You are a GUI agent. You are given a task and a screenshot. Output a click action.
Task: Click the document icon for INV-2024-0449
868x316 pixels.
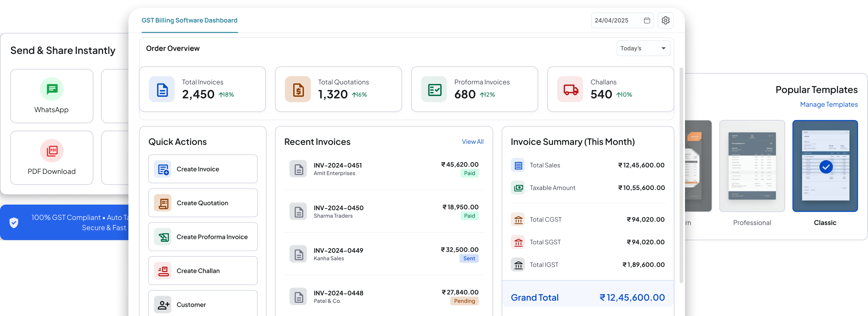coord(298,254)
